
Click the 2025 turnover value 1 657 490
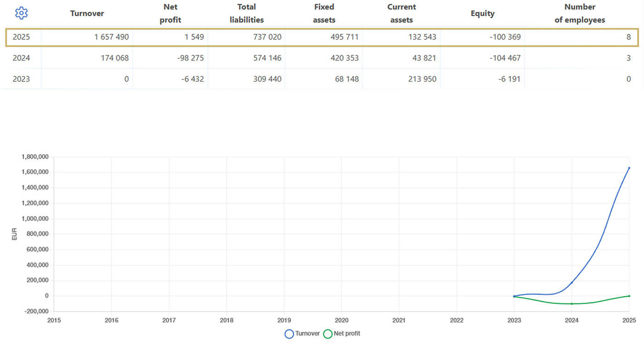tap(111, 37)
